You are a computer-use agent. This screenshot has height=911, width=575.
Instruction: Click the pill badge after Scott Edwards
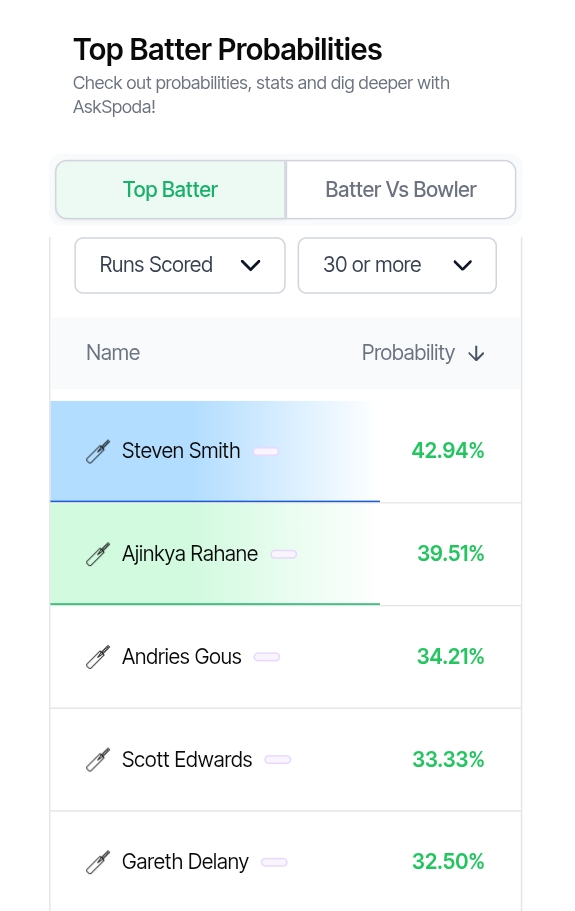coord(278,760)
